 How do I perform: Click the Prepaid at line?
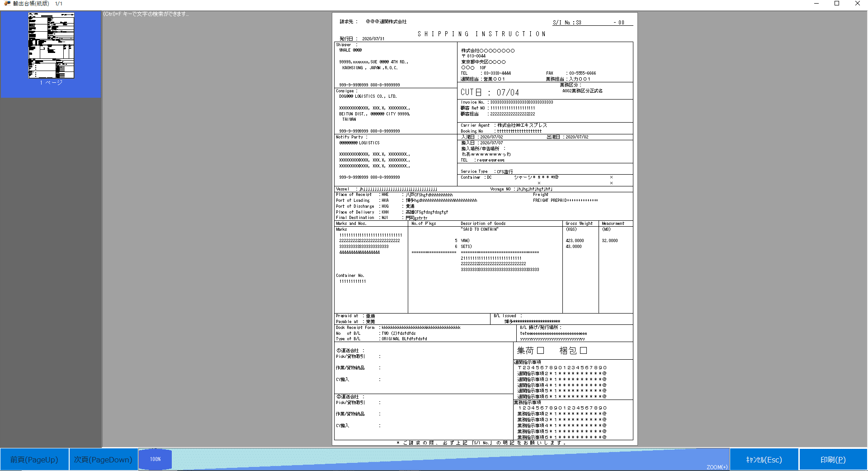click(355, 316)
